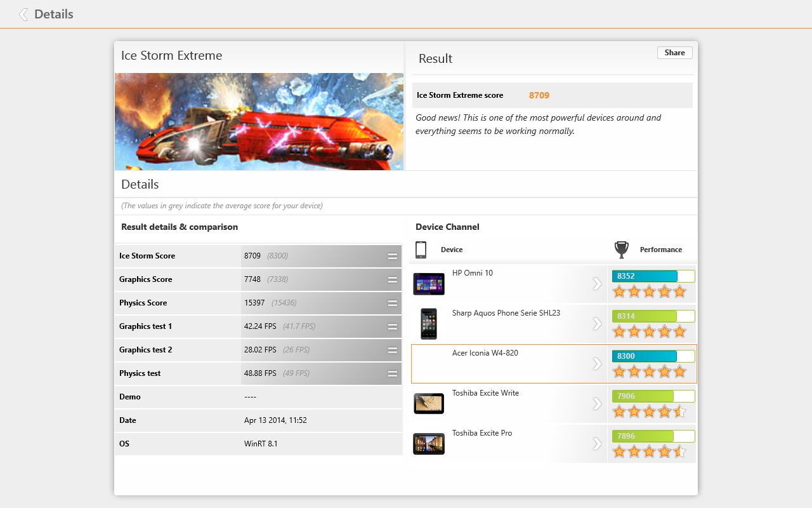Select the Acer Iconia W4-820 name
The height and width of the screenshot is (508, 812).
(x=485, y=353)
